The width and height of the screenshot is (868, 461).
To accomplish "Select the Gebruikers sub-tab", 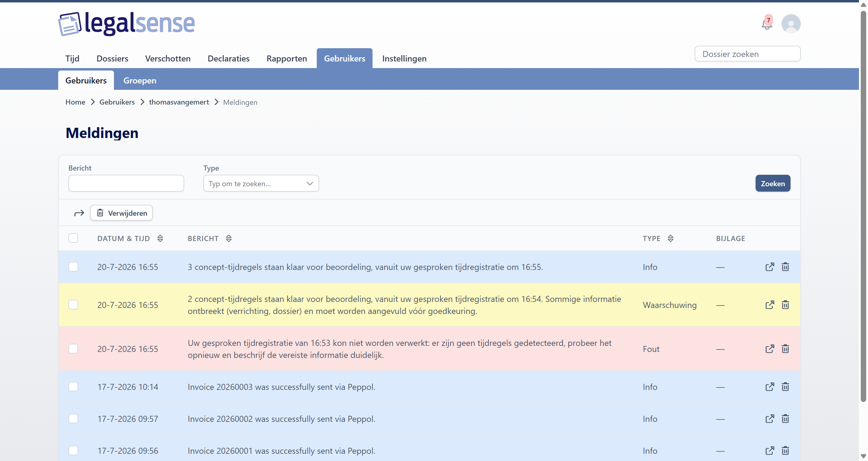I will click(x=86, y=80).
